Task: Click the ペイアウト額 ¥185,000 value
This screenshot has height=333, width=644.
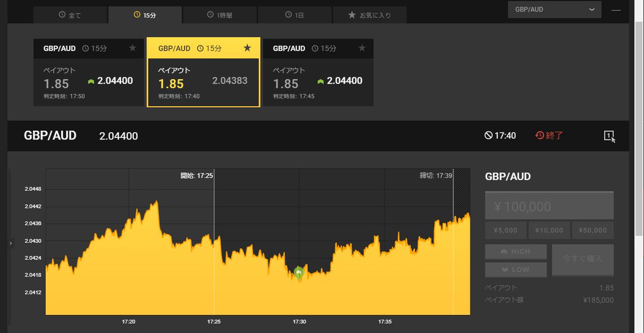Action: [598, 300]
